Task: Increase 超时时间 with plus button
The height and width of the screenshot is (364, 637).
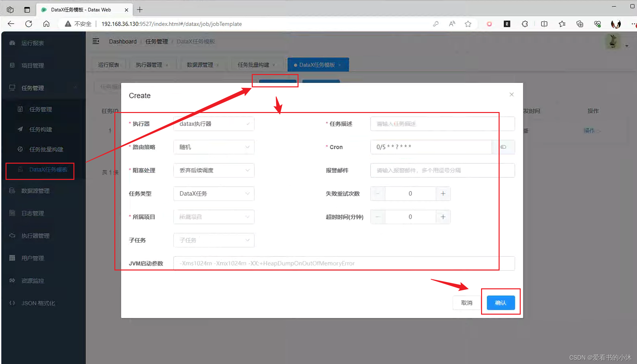Action: tap(443, 217)
